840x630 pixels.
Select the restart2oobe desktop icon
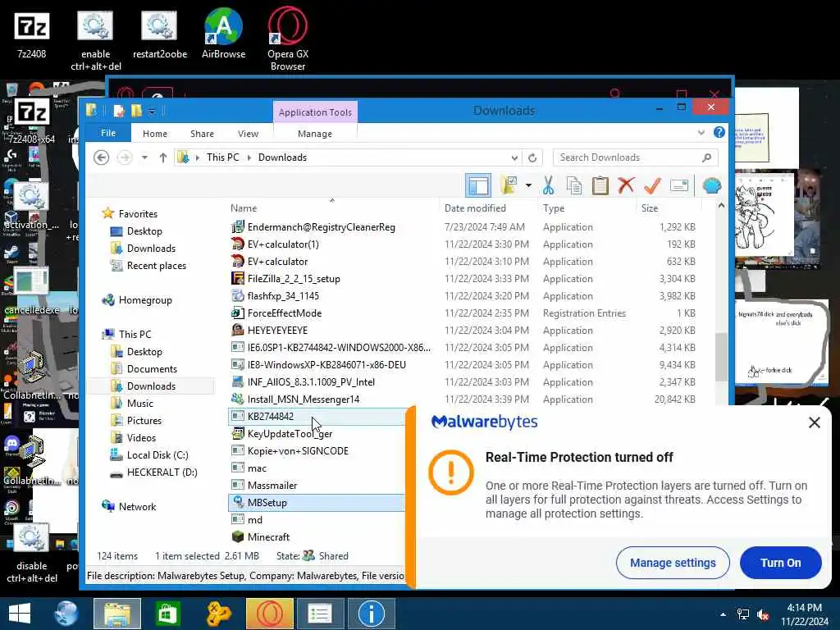pyautogui.click(x=160, y=33)
